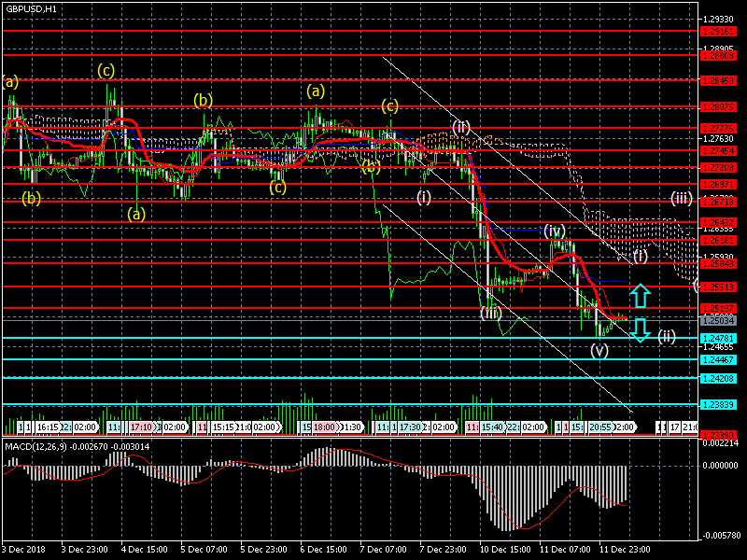Click the 1.25843 price label
The image size is (747, 560).
pyautogui.click(x=718, y=263)
